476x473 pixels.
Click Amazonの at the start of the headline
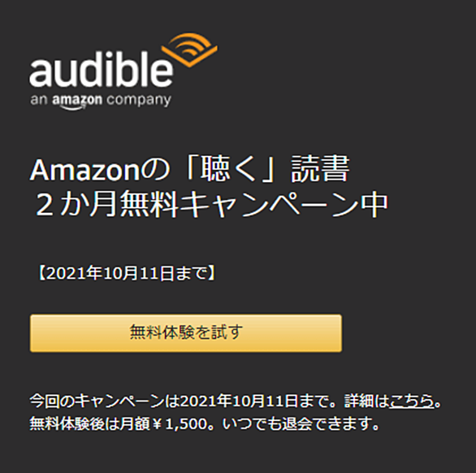click(x=100, y=170)
